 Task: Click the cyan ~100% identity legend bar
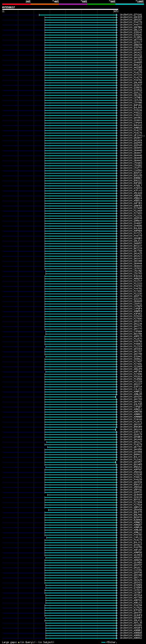click(130, 4)
